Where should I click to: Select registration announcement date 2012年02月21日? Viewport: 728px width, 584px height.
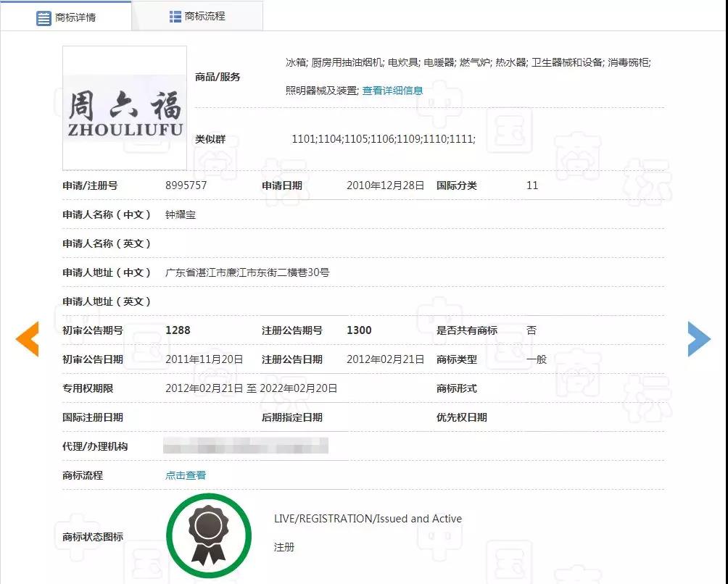385,359
